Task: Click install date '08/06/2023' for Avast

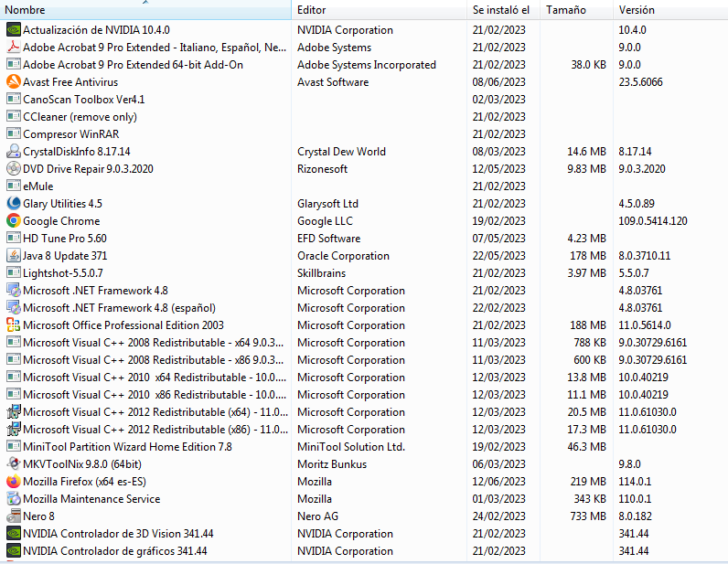Action: 498,82
